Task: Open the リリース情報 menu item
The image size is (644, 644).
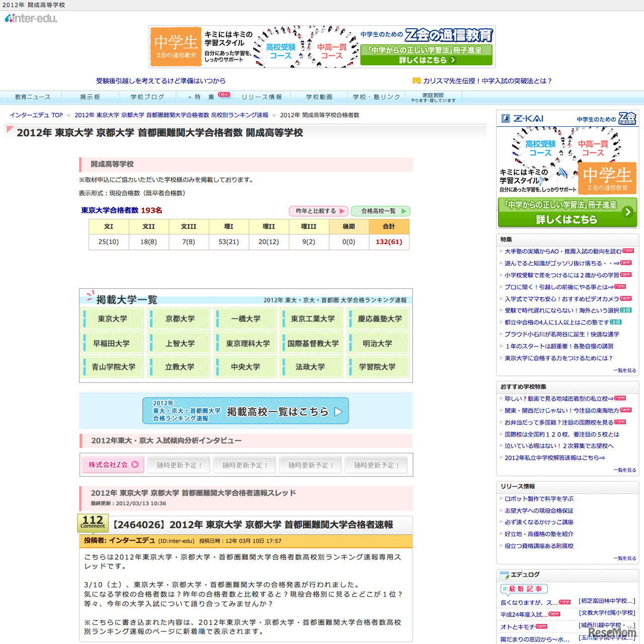Action: [262, 97]
